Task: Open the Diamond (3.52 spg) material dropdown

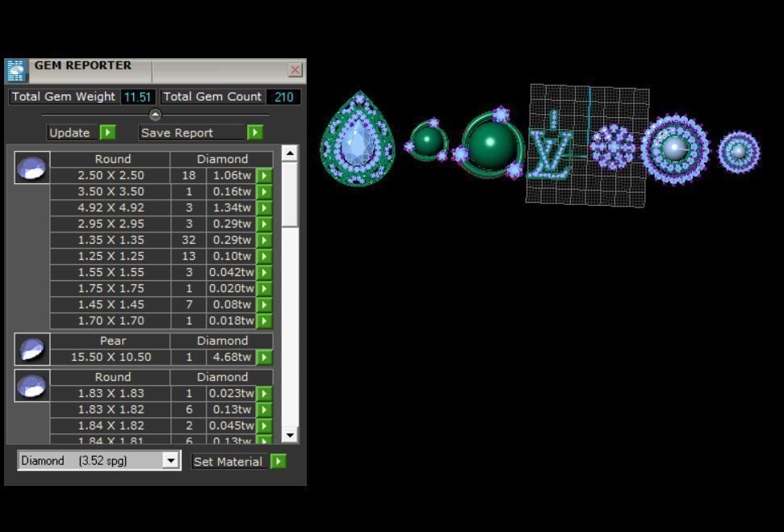Action: tap(171, 460)
